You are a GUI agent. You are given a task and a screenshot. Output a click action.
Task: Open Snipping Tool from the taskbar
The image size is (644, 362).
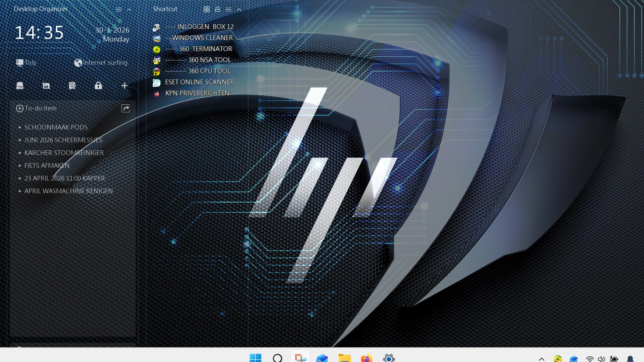pos(300,358)
